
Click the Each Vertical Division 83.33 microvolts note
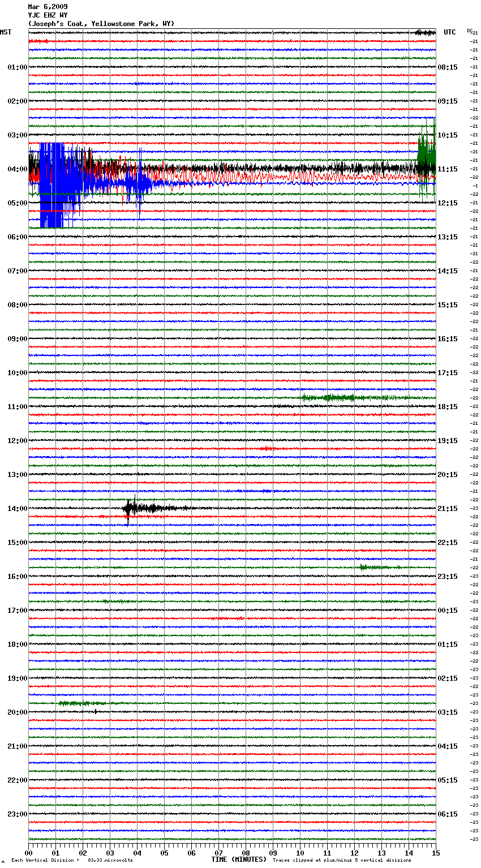coord(72,860)
